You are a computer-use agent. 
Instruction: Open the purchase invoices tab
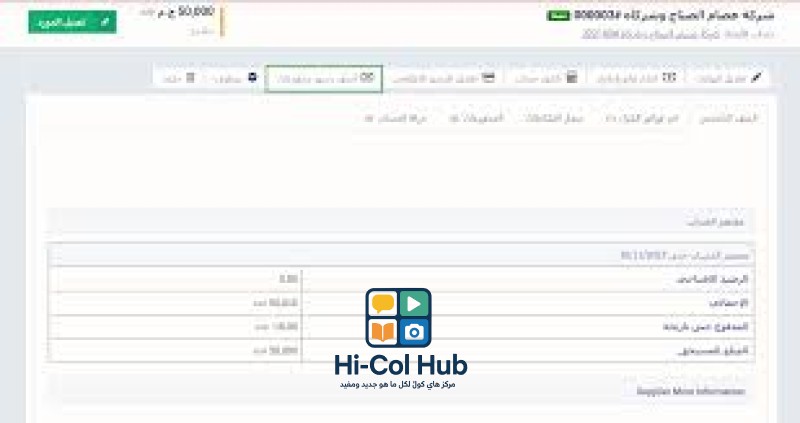[641, 118]
